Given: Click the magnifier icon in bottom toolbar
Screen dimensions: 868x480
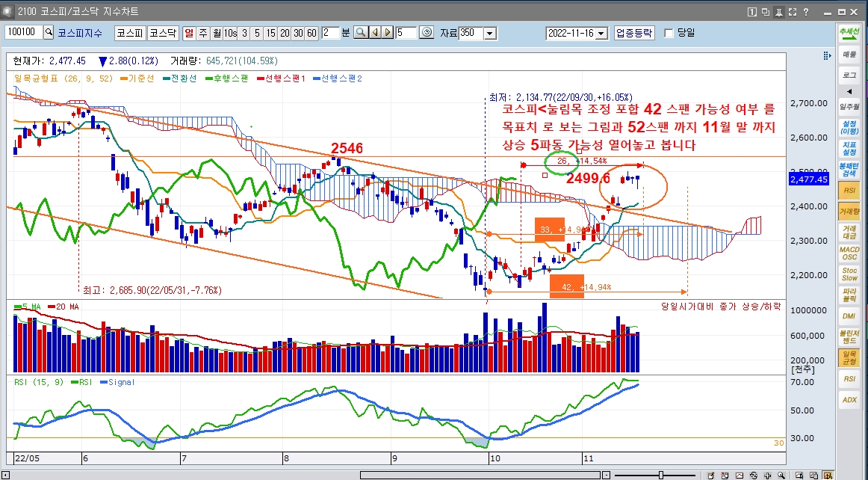Looking at the screenshot, I should pos(781,475).
